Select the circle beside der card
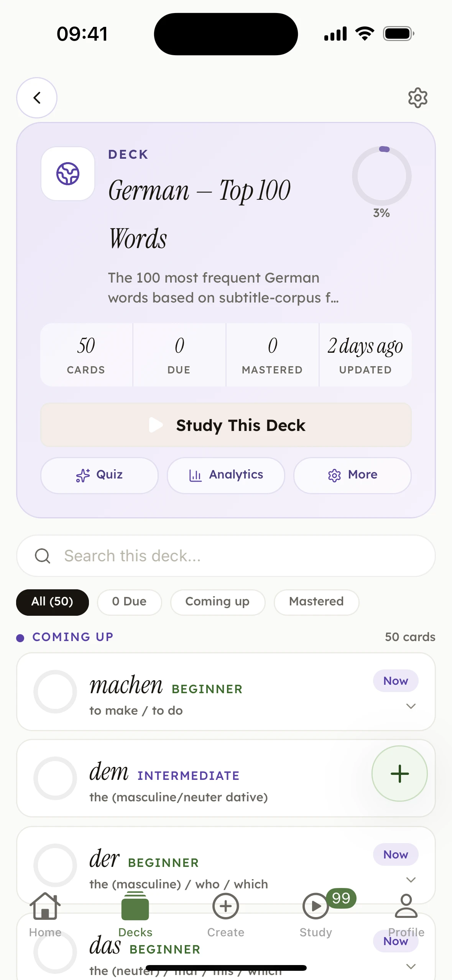452x980 pixels. pyautogui.click(x=55, y=865)
